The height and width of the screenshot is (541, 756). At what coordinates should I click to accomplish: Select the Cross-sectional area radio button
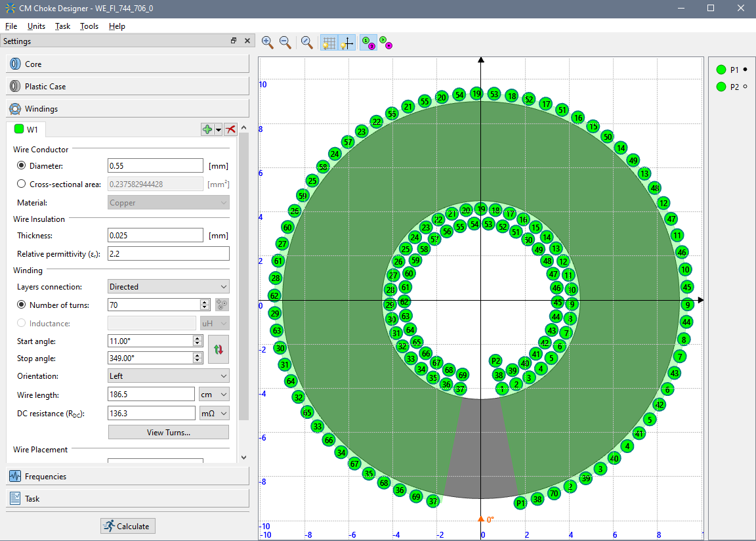tap(22, 184)
